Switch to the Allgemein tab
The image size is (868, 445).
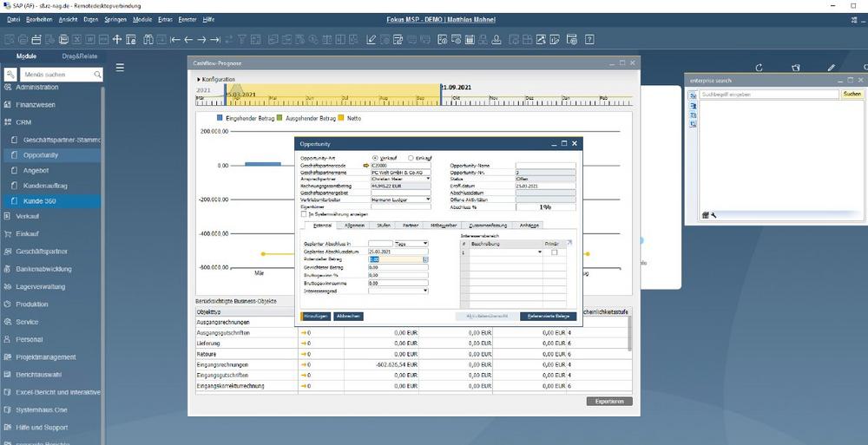(354, 226)
